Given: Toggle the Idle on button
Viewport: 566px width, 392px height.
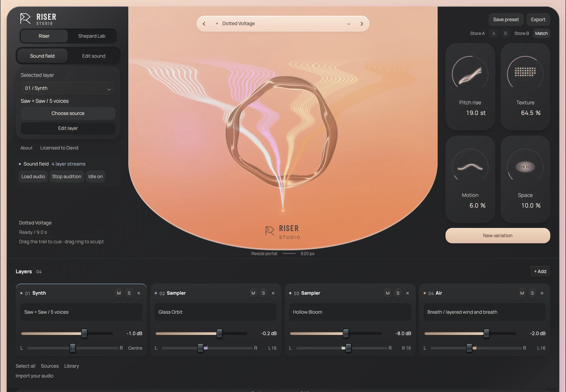Looking at the screenshot, I should pos(96,177).
